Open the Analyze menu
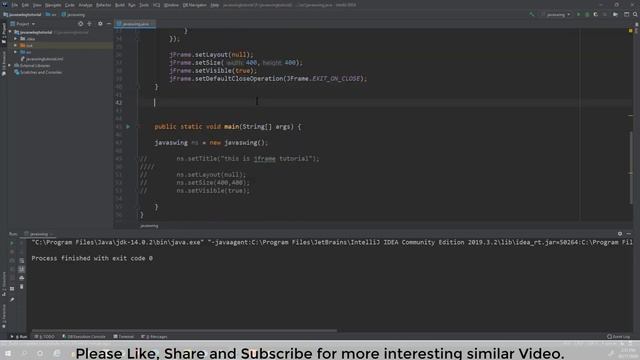The height and width of the screenshot is (360, 640). [x=85, y=5]
